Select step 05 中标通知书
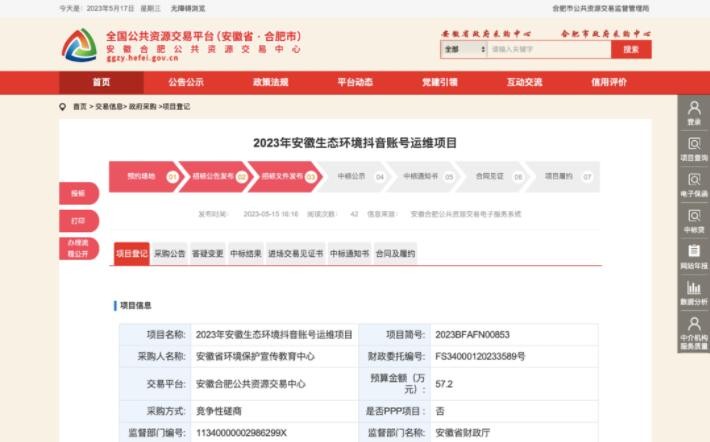Screen dimensions: 710x442 [423, 177]
